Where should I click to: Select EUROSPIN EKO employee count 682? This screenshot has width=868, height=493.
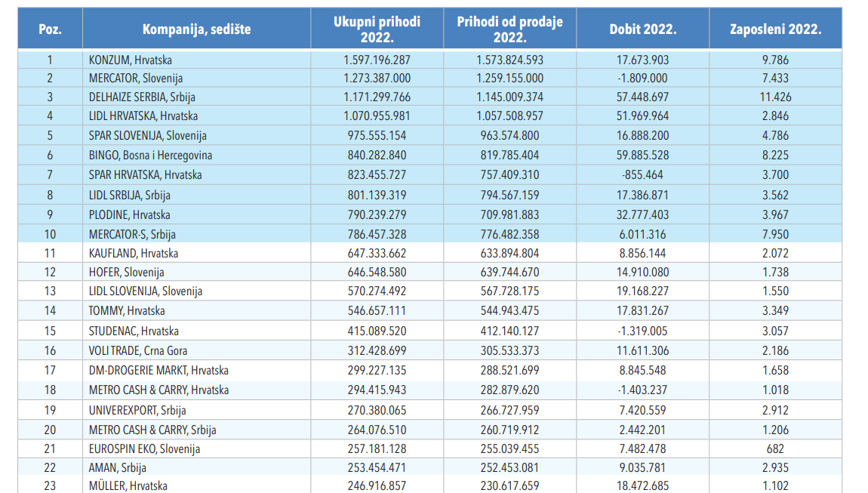click(x=775, y=448)
